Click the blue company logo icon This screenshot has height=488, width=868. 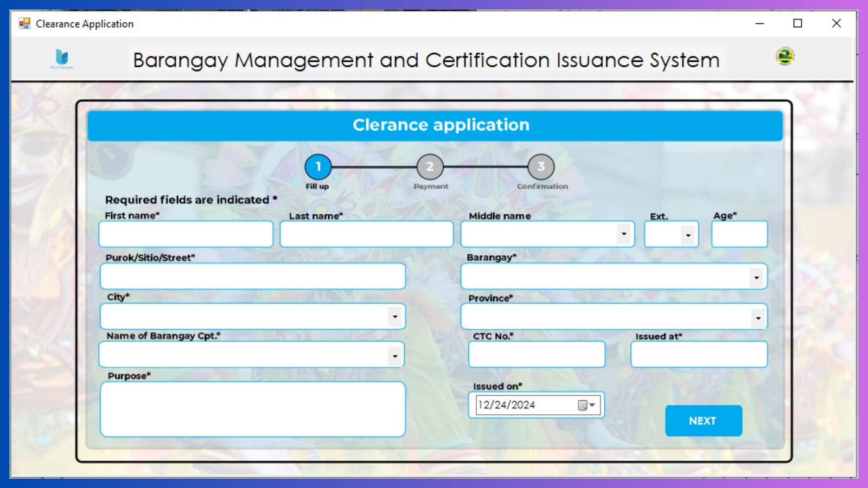[x=62, y=58]
